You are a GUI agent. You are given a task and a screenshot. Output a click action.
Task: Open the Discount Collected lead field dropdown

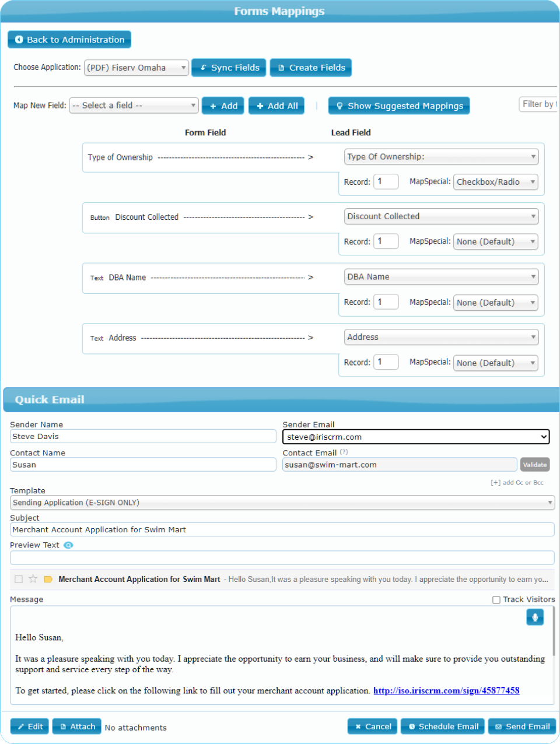click(442, 216)
